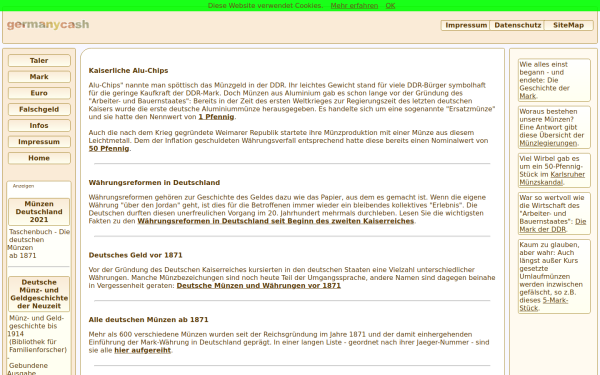Open the 'Münzen Deutschland 2021' ad
Image resolution: width=600 pixels, height=375 pixels.
click(39, 212)
